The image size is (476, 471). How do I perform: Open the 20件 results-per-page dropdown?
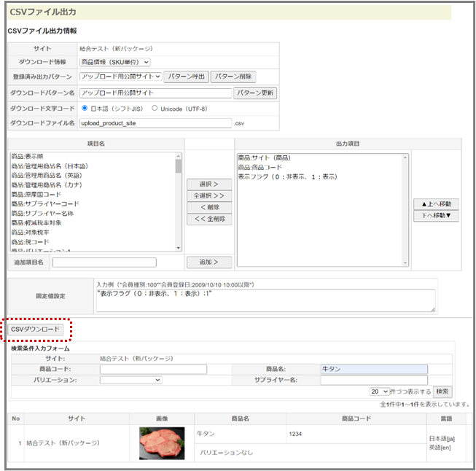[380, 392]
